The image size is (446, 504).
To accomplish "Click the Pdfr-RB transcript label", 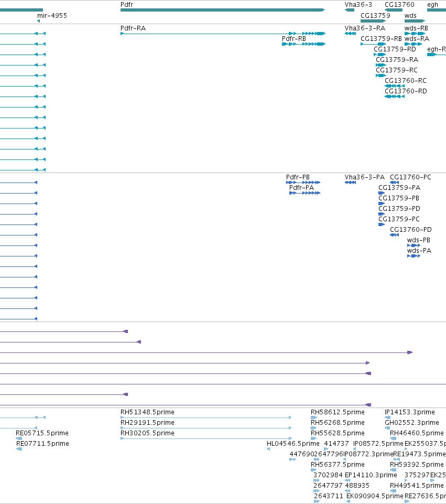I will pos(294,39).
